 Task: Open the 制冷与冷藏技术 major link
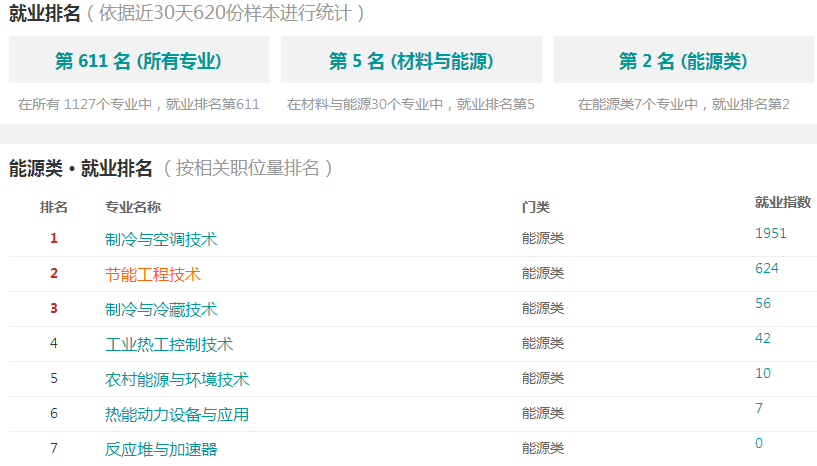click(x=161, y=309)
